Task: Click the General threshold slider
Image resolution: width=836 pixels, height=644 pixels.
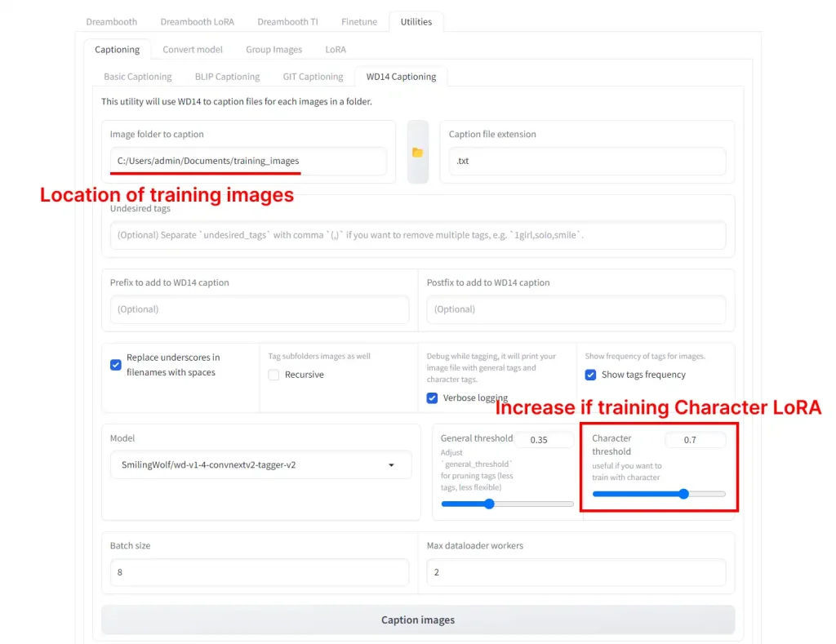Action: [x=507, y=504]
